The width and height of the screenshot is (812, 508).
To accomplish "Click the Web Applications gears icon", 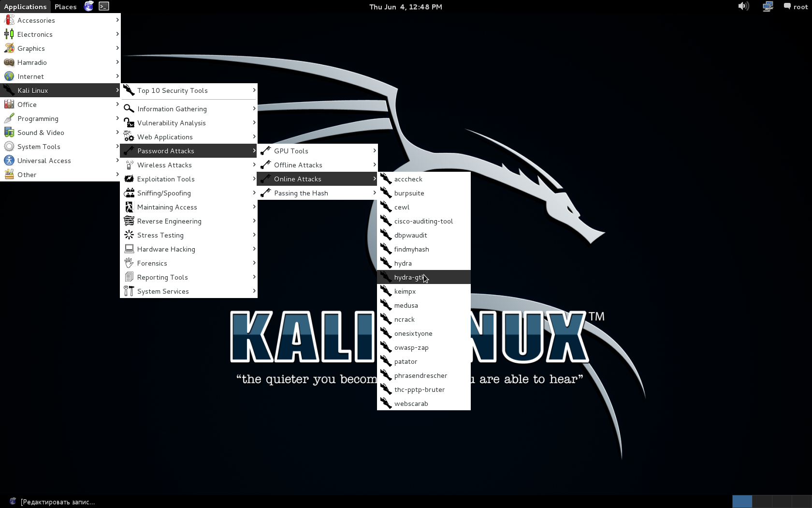I will pyautogui.click(x=129, y=137).
